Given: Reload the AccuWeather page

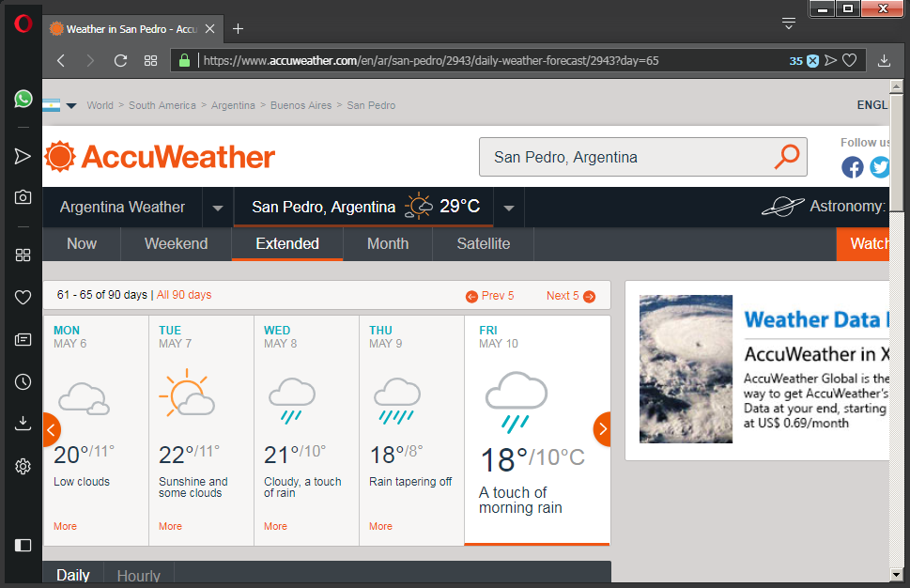Looking at the screenshot, I should 120,60.
